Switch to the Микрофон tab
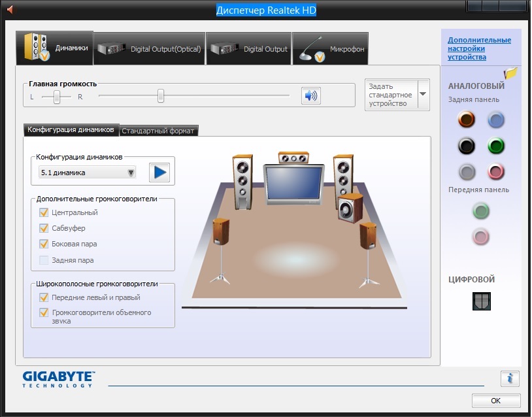 point(331,48)
